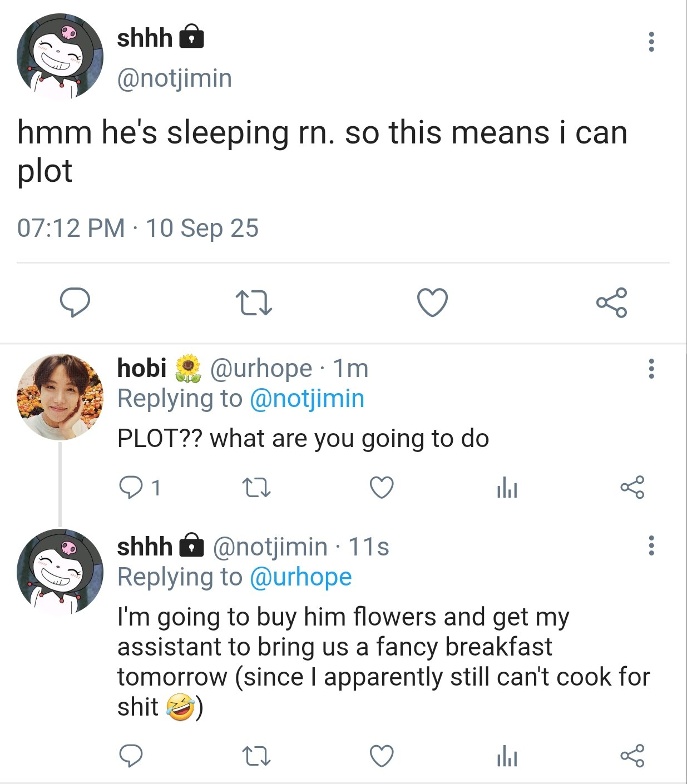Like the flowers and breakfast reply
Image resolution: width=687 pixels, height=784 pixels.
click(382, 756)
